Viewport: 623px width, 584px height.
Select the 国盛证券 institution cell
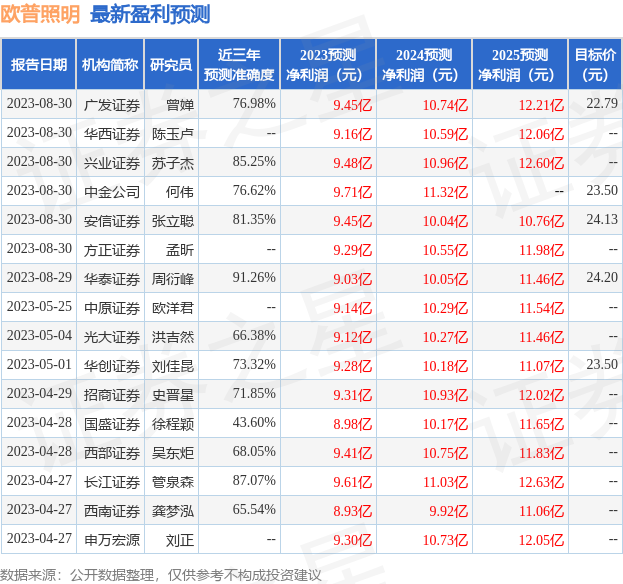click(x=112, y=424)
